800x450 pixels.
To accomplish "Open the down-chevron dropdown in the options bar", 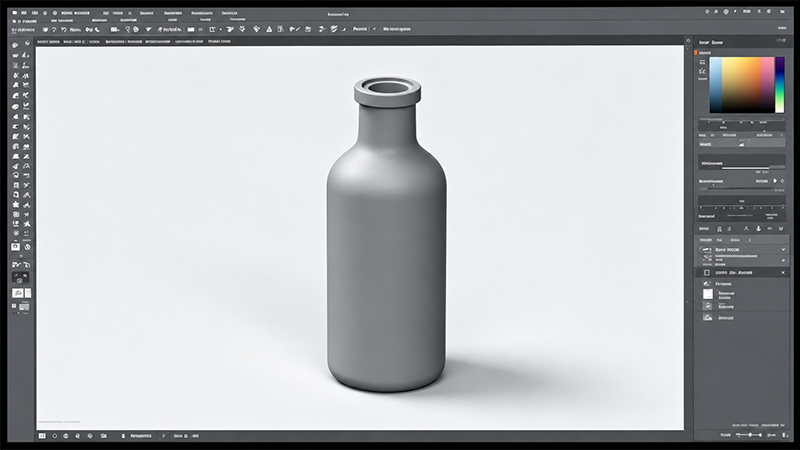I will point(148,29).
